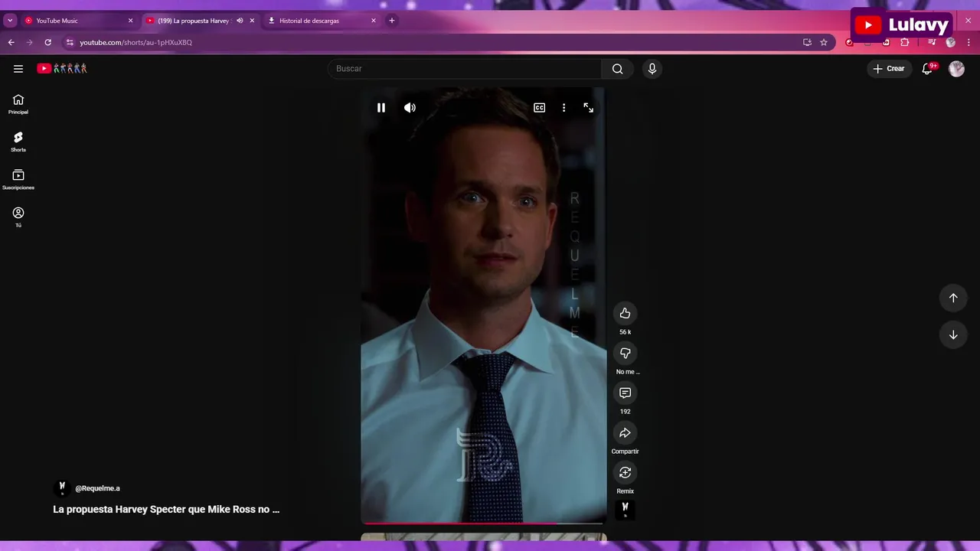Click the red extension icon in toolbar
980x551 pixels.
point(849,42)
